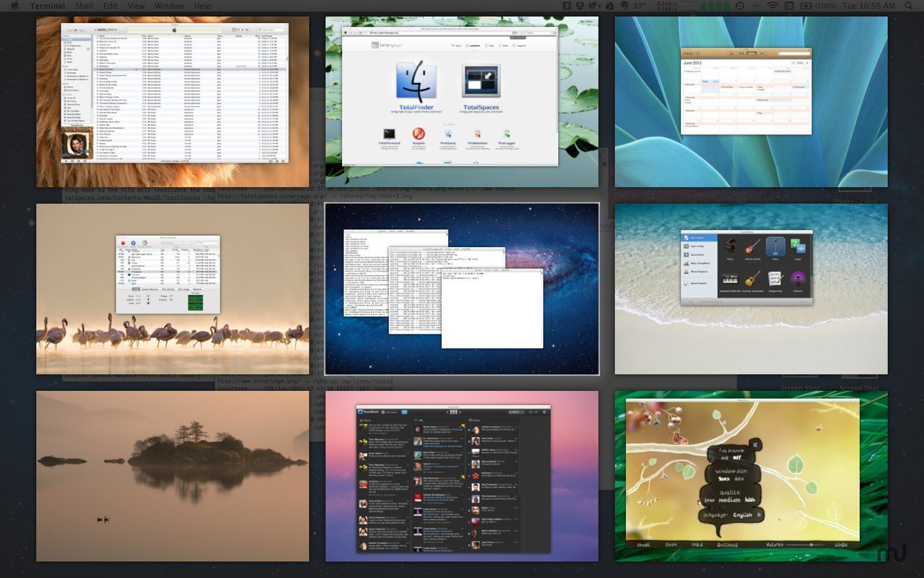
Task: Click Save in Botanicula bottom bar
Action: [x=671, y=545]
